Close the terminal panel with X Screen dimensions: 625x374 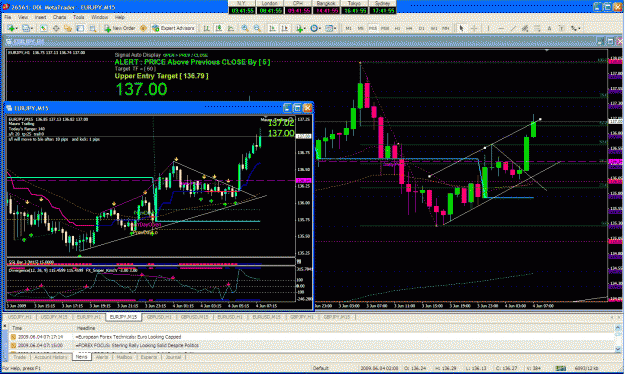pyautogui.click(x=4, y=326)
